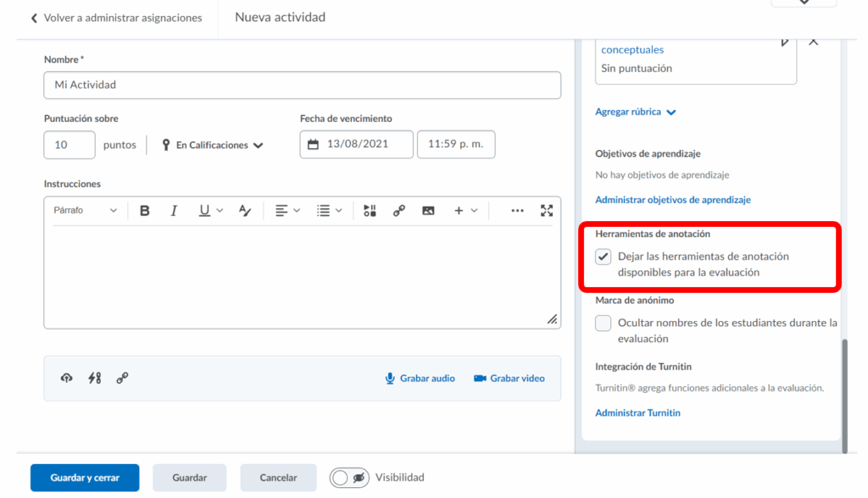Click the strikethrough text format icon
The image size is (868, 498).
tap(245, 211)
